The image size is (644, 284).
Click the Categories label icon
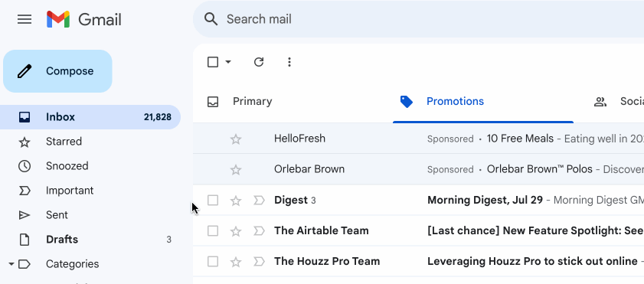[25, 264]
